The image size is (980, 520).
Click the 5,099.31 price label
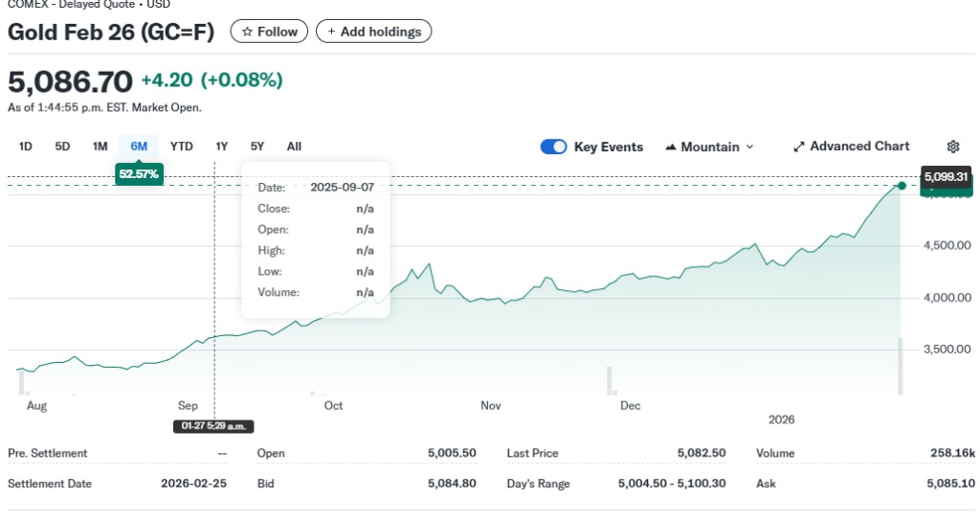coord(946,176)
